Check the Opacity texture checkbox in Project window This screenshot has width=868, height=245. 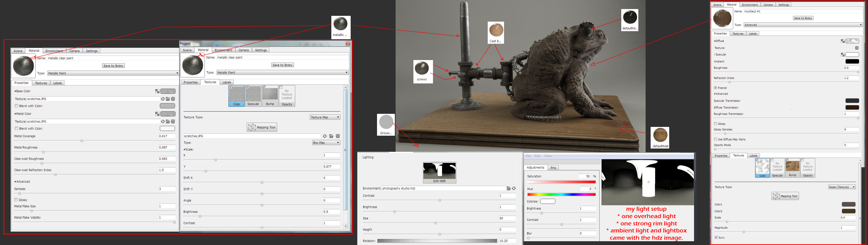tap(281, 87)
